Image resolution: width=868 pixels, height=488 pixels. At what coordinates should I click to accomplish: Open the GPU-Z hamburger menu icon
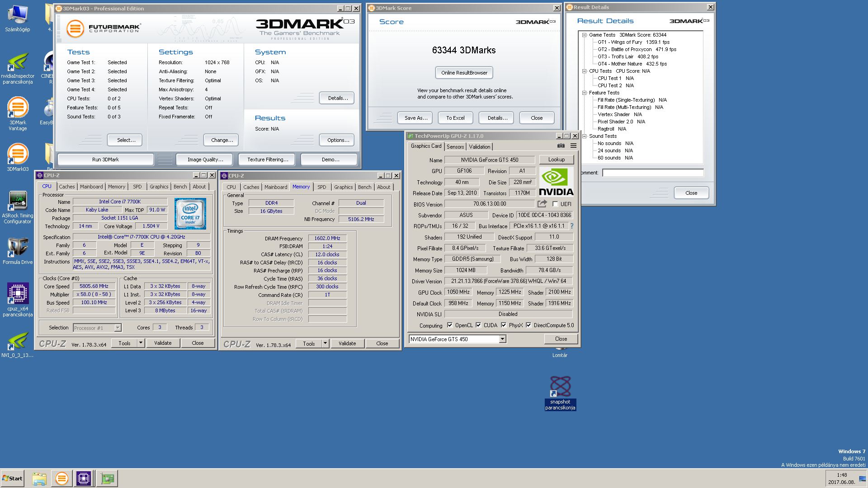click(x=573, y=145)
